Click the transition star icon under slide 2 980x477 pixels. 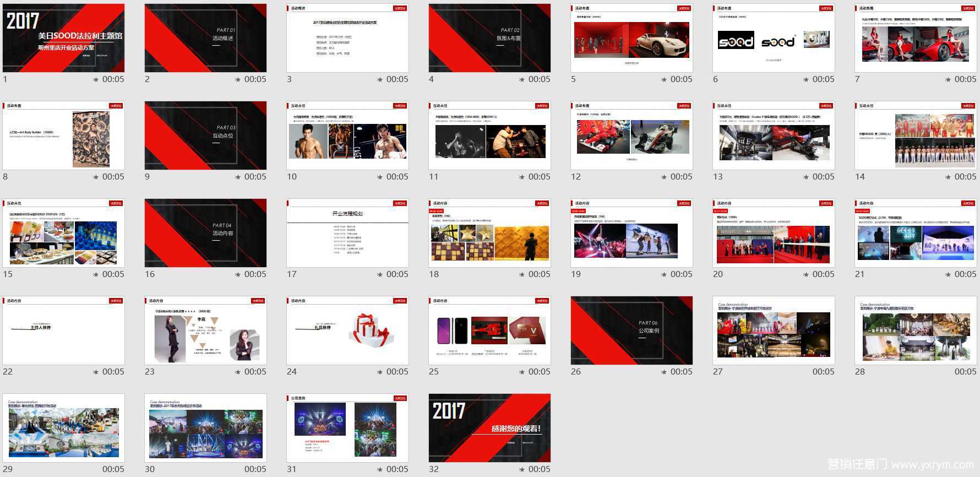tap(238, 79)
